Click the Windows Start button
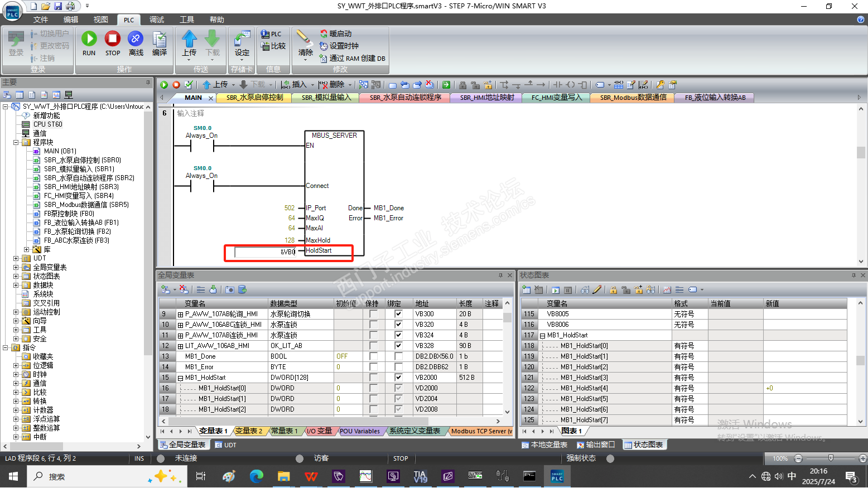Screen dimensions: 868x488 pos(13,476)
